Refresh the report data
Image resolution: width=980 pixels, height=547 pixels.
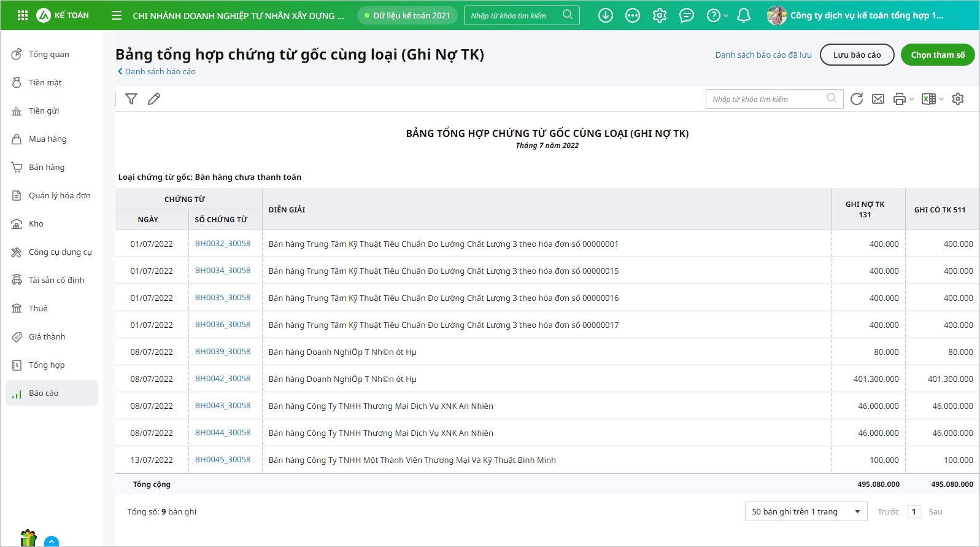point(857,99)
